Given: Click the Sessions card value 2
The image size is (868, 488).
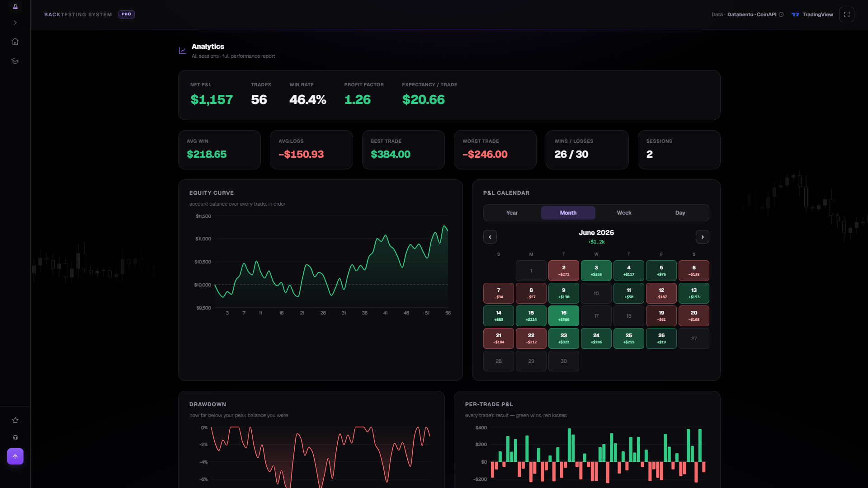Looking at the screenshot, I should [650, 154].
